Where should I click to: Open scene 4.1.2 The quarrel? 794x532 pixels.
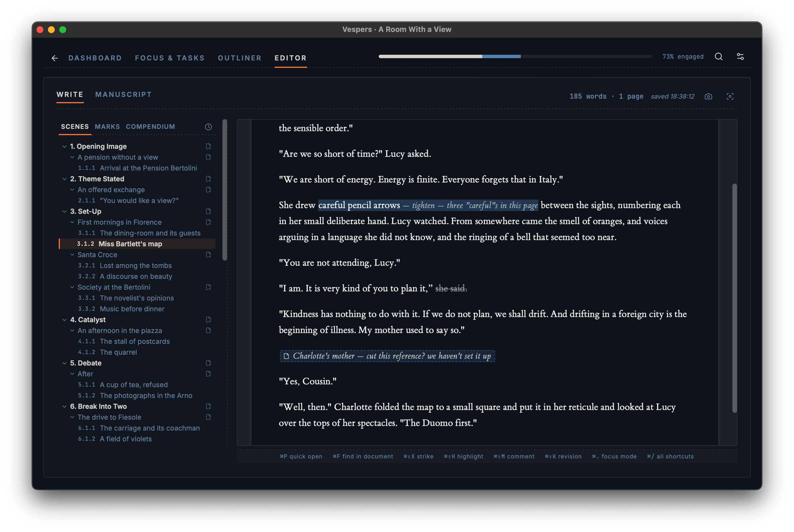coord(107,352)
